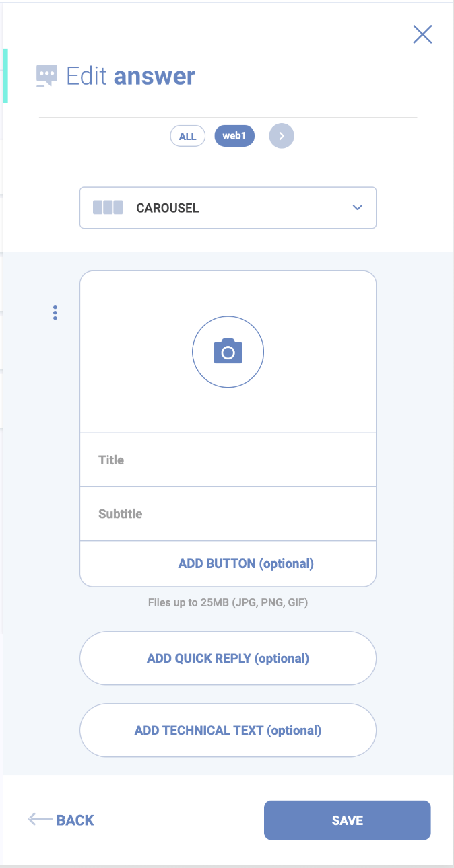Go BACK using the text link
This screenshot has height=868, width=454.
coord(75,820)
